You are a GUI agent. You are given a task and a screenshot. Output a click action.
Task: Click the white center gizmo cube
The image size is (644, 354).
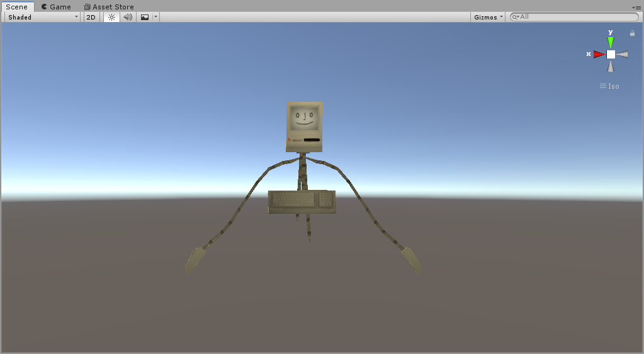tap(611, 54)
